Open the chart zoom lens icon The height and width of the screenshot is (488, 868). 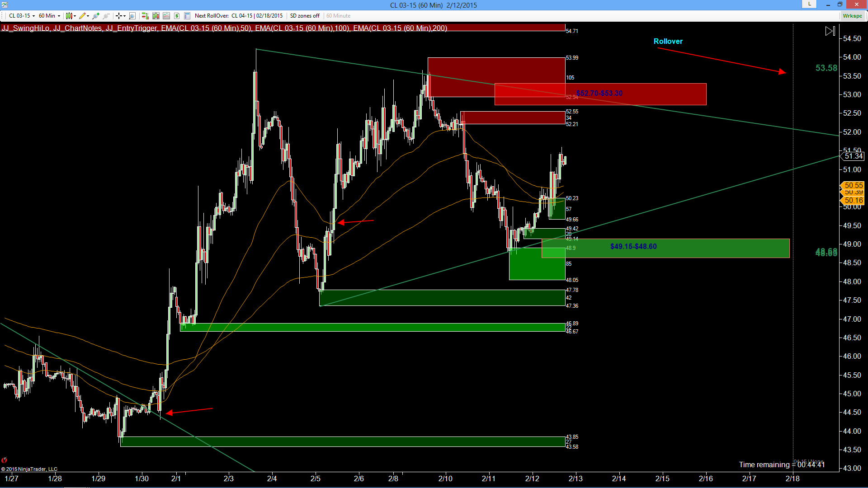coord(132,16)
